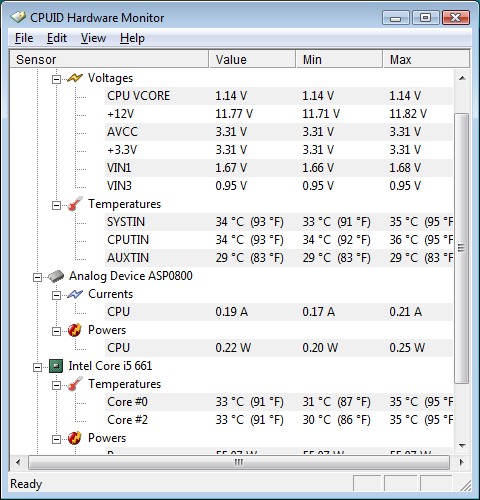The image size is (480, 500).
Task: Collapse the Currents group
Action: 56,295
